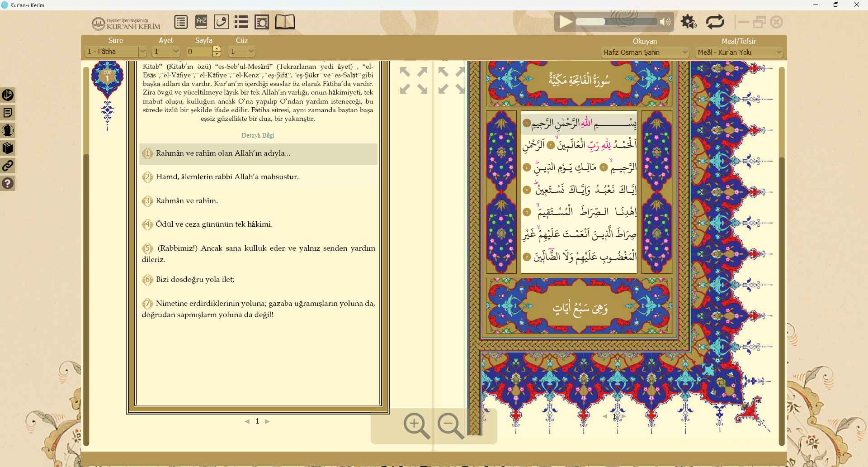Click the Arabic letter toolbar icon
868x467 pixels.
click(x=221, y=22)
